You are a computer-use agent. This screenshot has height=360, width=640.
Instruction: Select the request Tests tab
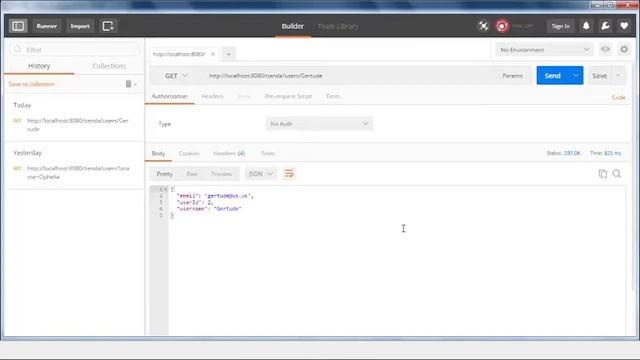[x=333, y=96]
